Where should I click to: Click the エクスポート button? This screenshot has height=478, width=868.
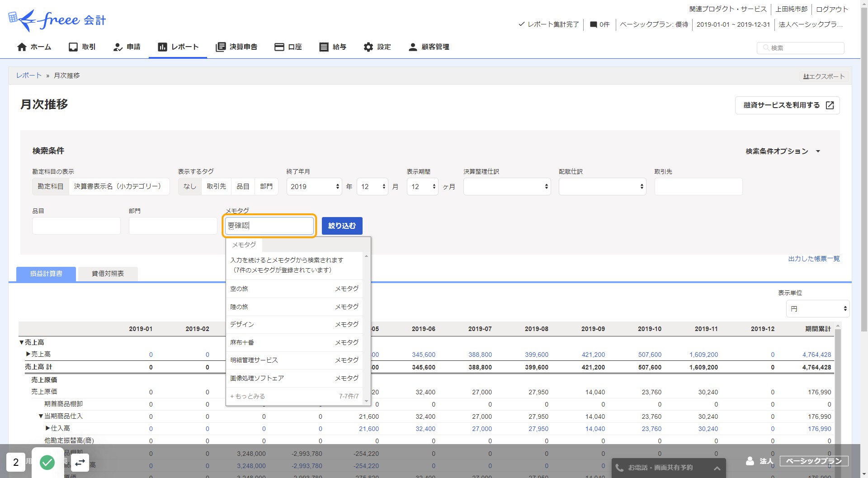tap(824, 76)
